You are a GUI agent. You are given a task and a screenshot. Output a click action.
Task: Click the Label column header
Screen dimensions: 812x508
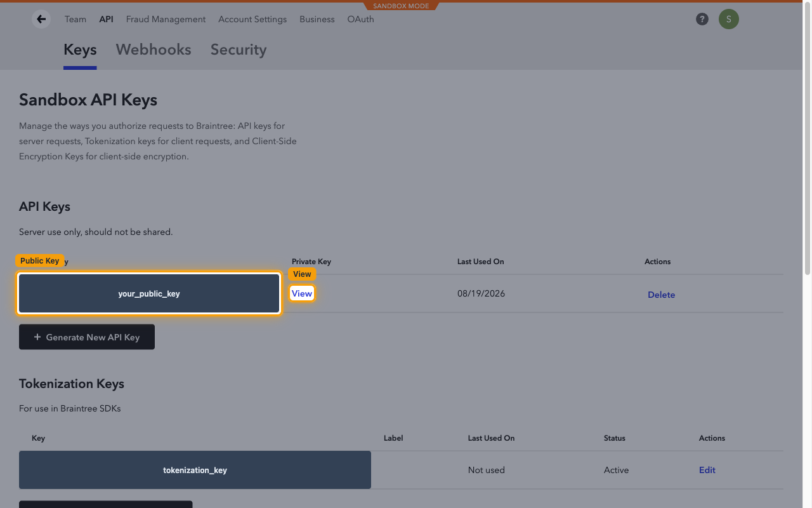click(393, 438)
